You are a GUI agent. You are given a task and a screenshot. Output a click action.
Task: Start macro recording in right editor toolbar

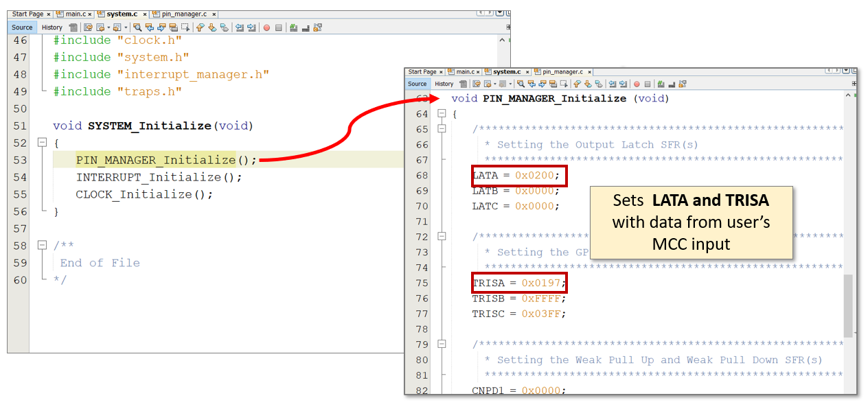(637, 84)
